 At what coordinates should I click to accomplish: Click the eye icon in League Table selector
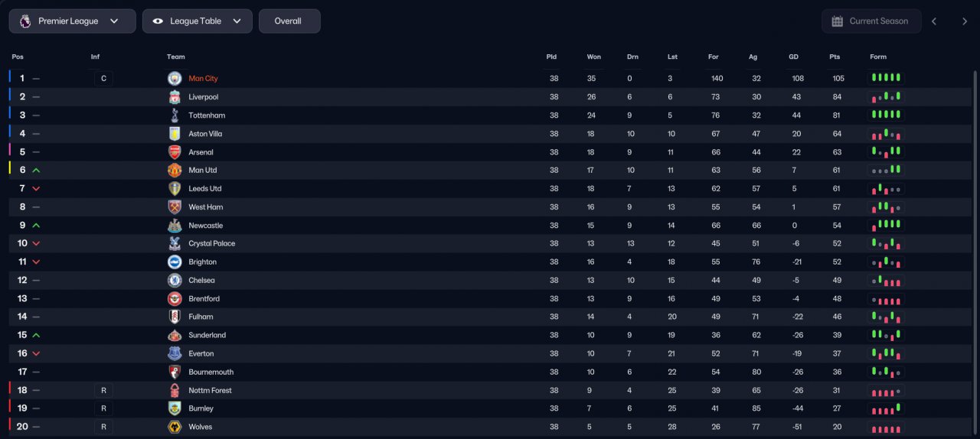pyautogui.click(x=158, y=21)
